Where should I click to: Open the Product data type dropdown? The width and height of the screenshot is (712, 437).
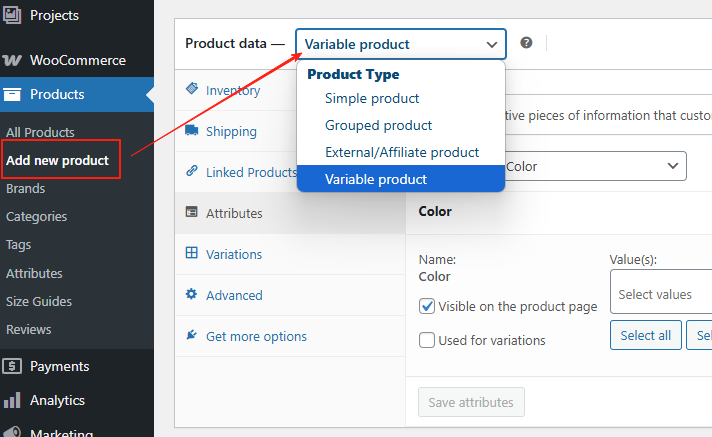401,44
